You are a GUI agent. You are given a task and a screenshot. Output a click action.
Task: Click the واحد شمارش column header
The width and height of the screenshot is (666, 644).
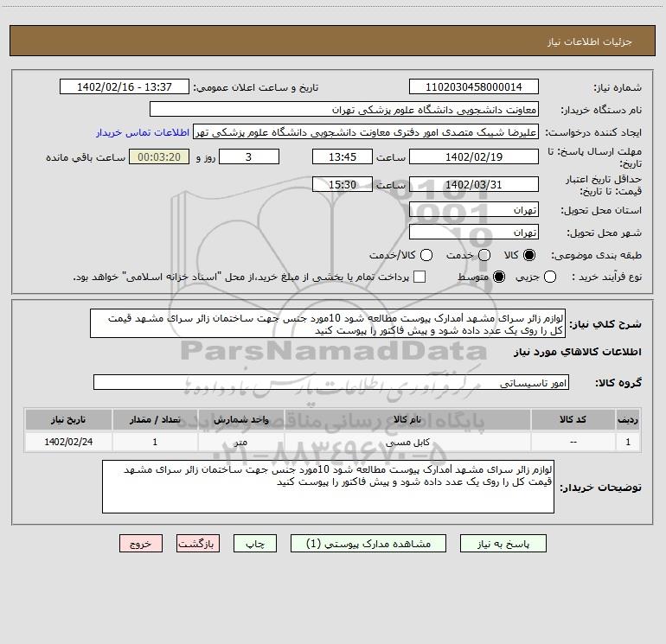[240, 420]
